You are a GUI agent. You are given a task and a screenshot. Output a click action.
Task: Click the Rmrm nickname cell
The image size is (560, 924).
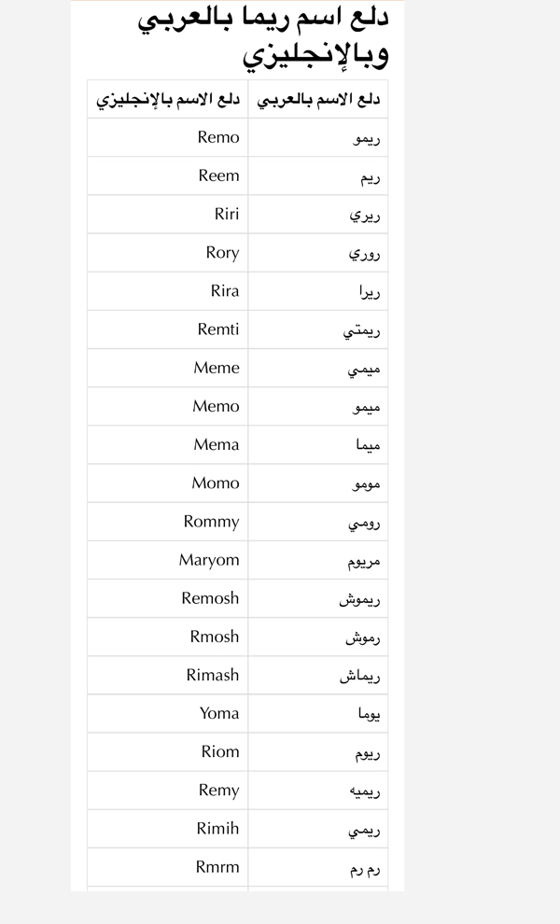[167, 867]
